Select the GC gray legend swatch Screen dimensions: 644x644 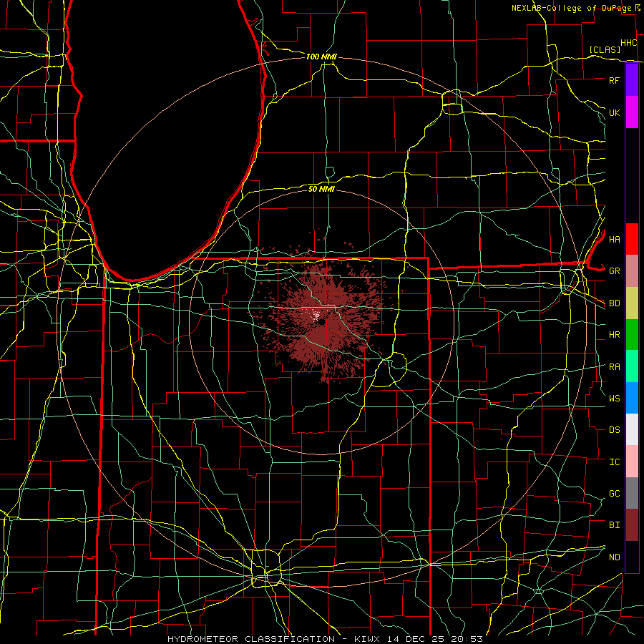[632, 493]
